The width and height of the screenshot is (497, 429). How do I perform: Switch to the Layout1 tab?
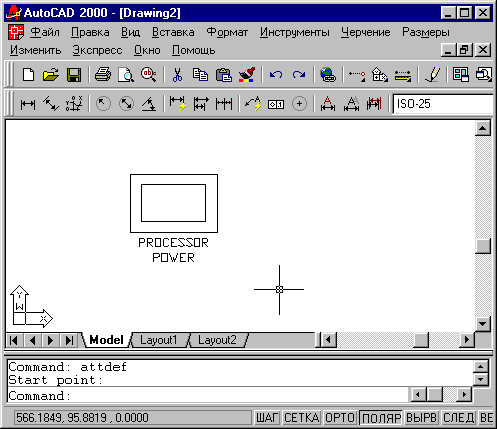click(x=159, y=340)
